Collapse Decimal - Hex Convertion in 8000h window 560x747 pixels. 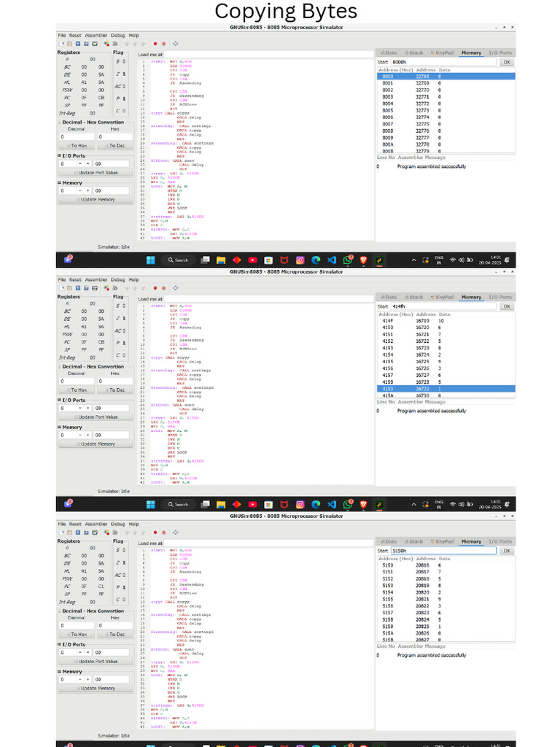pos(90,123)
